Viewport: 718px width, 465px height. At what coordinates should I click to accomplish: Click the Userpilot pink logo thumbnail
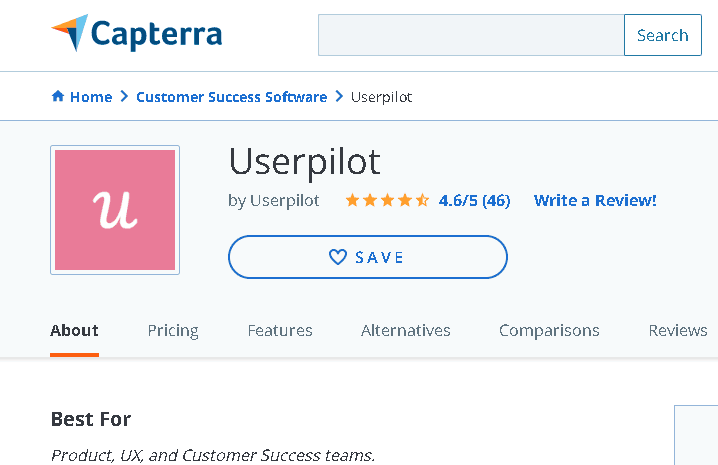[115, 210]
